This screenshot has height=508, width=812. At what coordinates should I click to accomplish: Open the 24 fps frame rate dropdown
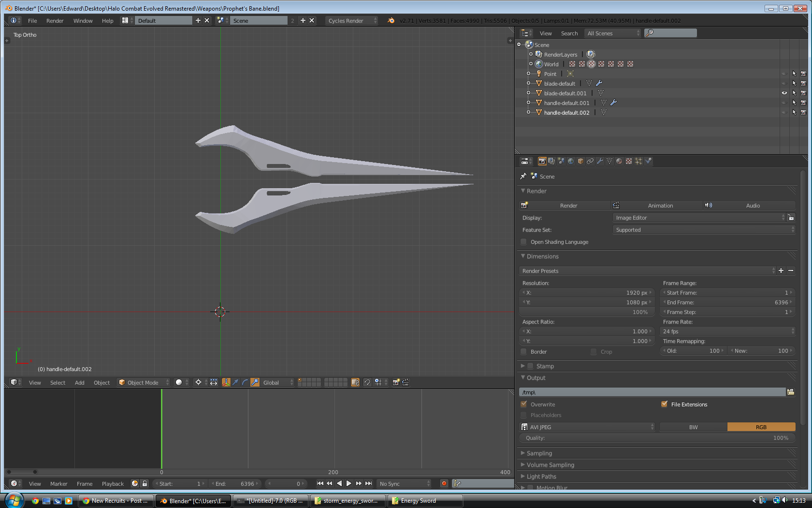pos(727,331)
